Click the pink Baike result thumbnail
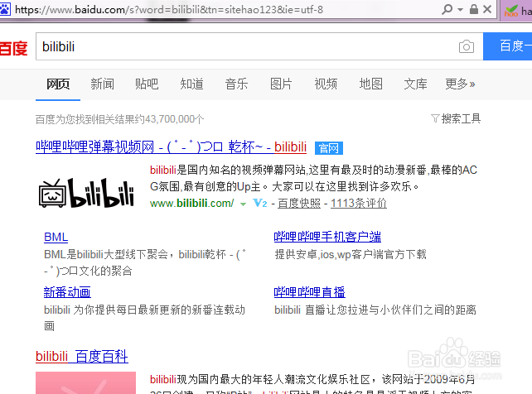The image size is (532, 394). (85, 382)
